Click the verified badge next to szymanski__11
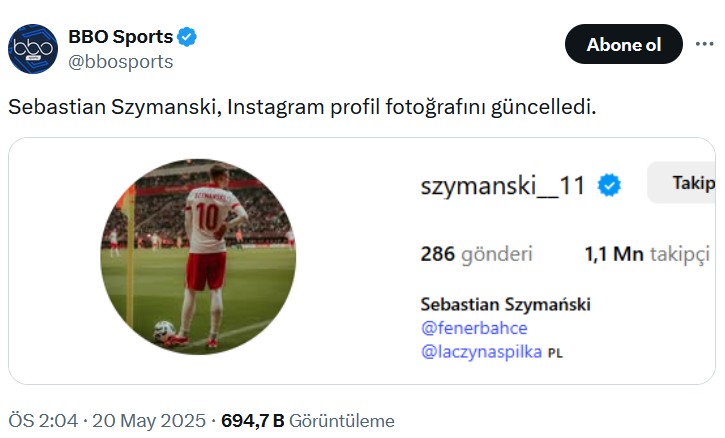Image resolution: width=725 pixels, height=438 pixels. tap(609, 185)
